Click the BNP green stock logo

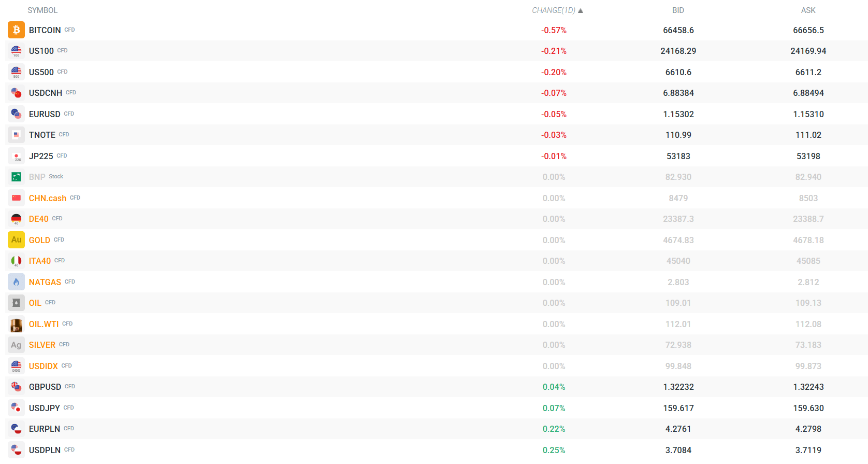tap(16, 177)
